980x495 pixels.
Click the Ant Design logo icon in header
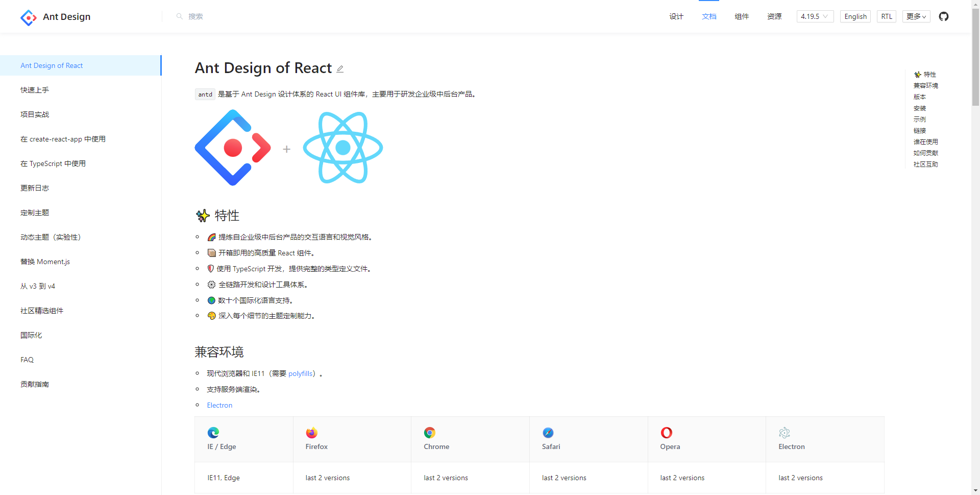[29, 17]
